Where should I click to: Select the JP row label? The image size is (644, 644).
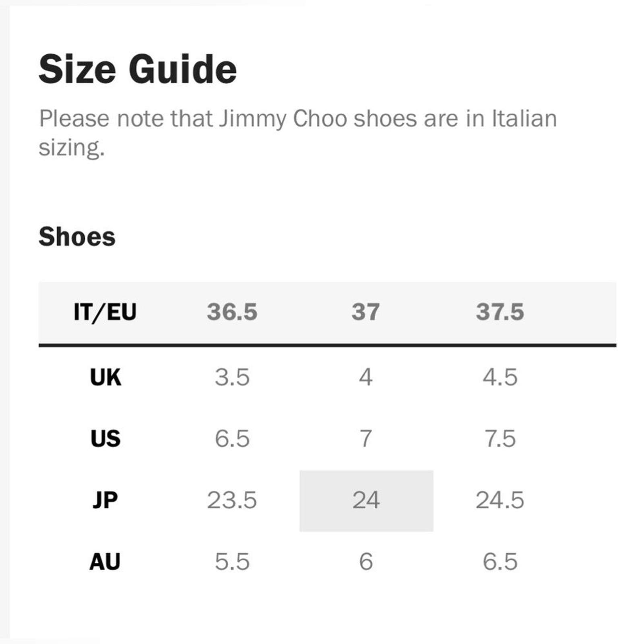[x=105, y=500]
